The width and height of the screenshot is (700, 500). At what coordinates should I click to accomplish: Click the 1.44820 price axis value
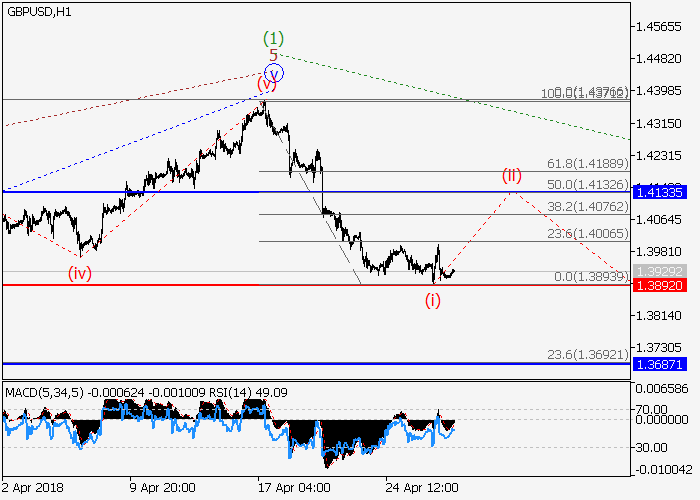point(658,58)
